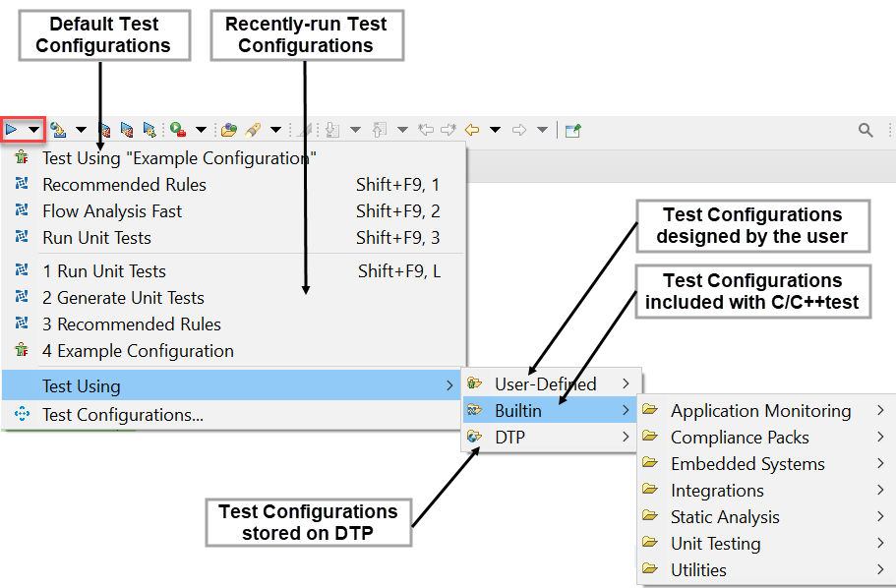The height and width of the screenshot is (588, 896).
Task: Select recent item 1 Run Unit Tests
Action: tap(233, 270)
